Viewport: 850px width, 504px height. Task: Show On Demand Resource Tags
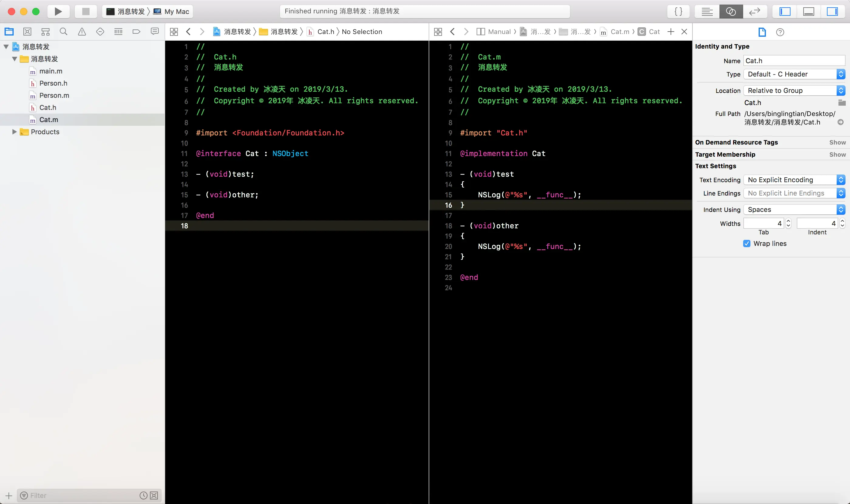837,142
